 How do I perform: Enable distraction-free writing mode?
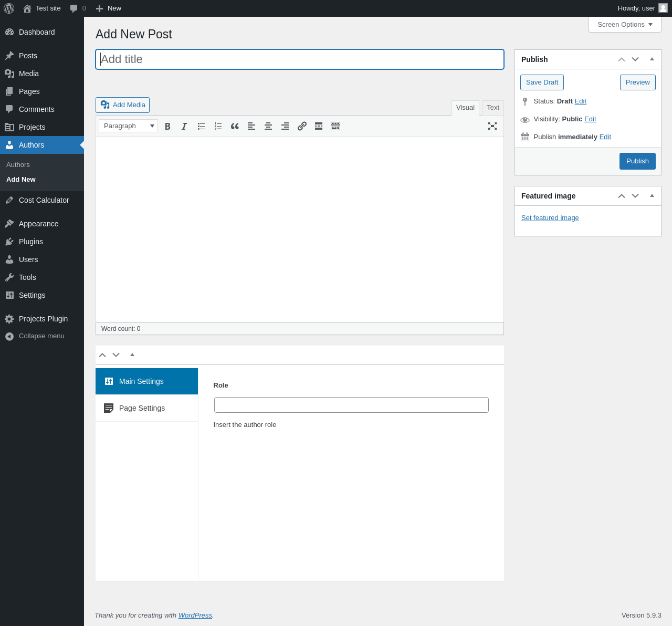(x=492, y=126)
